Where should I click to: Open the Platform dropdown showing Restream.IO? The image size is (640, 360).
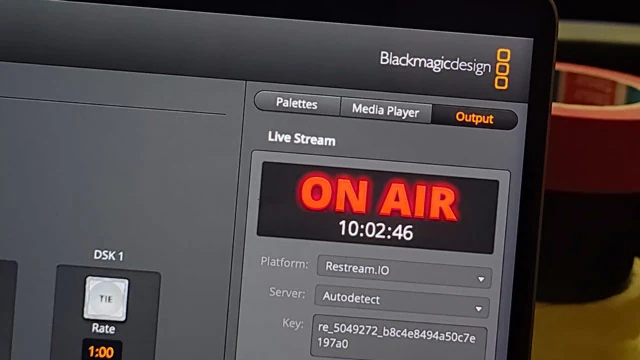(404, 271)
